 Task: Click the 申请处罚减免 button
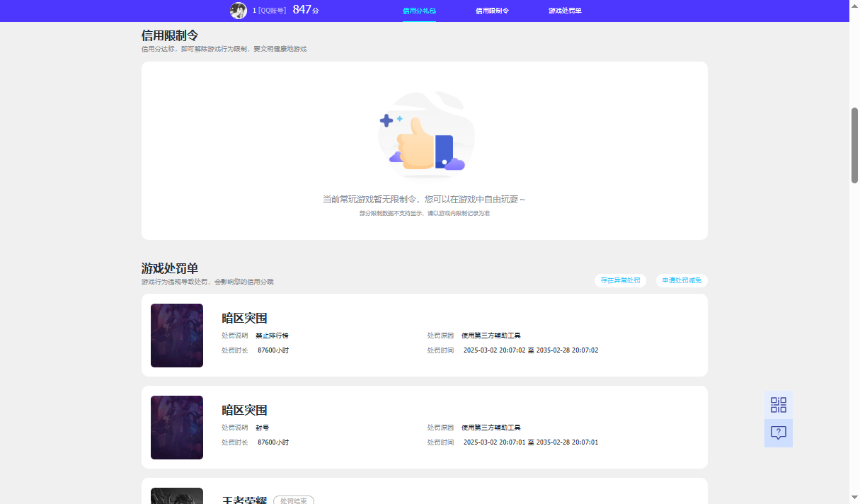click(682, 280)
